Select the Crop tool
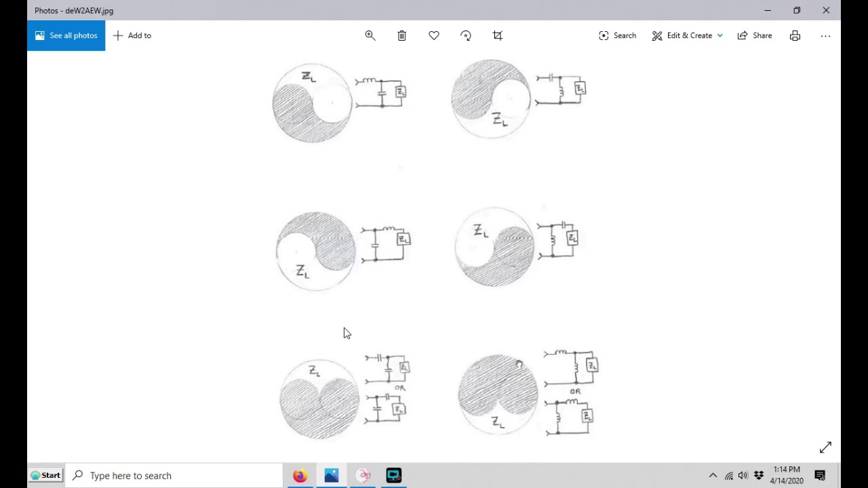The width and height of the screenshot is (868, 488). pyautogui.click(x=498, y=35)
